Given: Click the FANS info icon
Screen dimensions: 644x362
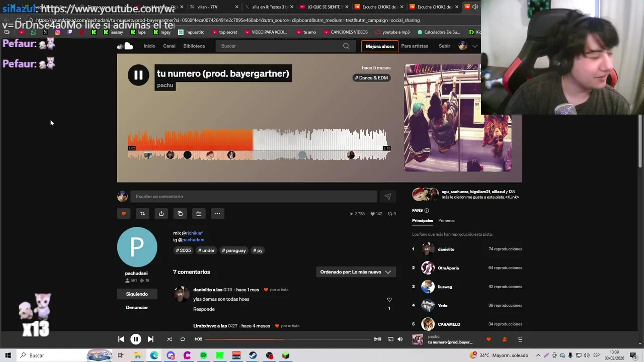Looking at the screenshot, I should (427, 211).
